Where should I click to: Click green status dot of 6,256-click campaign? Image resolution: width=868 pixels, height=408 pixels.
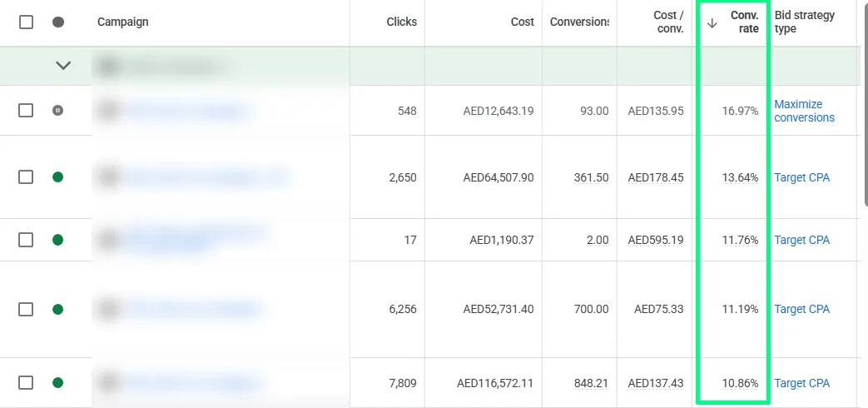coord(58,309)
